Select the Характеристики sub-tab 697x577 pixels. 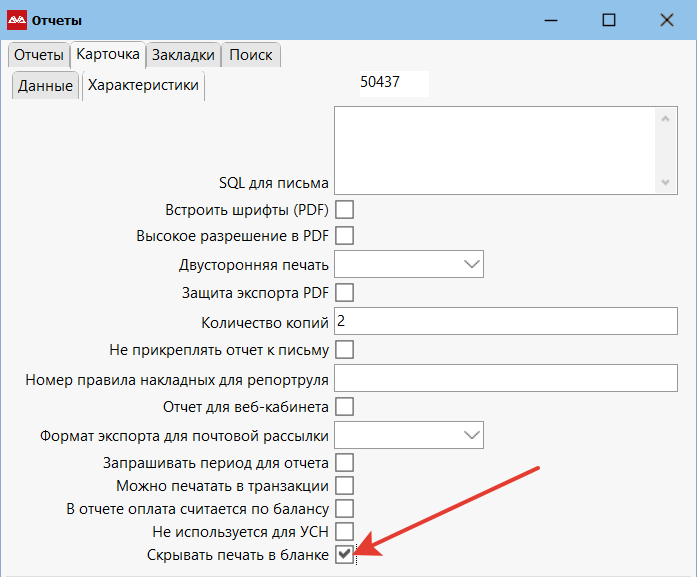point(143,86)
